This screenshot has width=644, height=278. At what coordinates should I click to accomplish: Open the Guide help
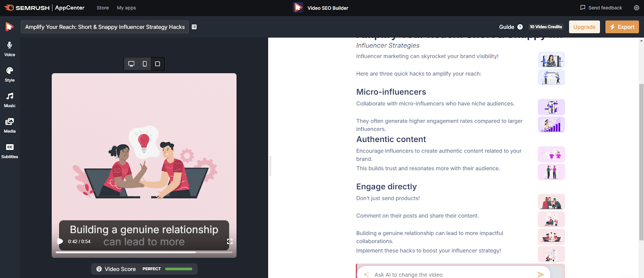(510, 27)
